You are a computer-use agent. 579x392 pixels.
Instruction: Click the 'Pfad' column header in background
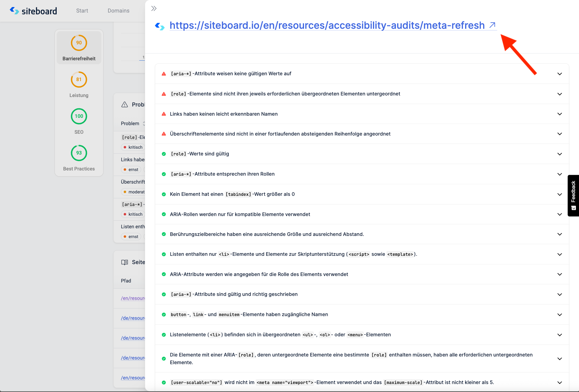pos(126,281)
